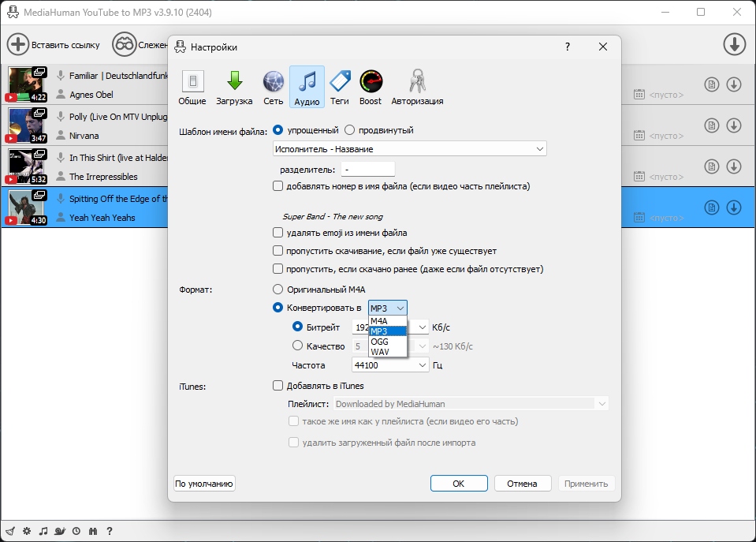Image resolution: width=756 pixels, height=542 pixels.
Task: Switch to the Загрузка tab
Action: click(x=234, y=87)
